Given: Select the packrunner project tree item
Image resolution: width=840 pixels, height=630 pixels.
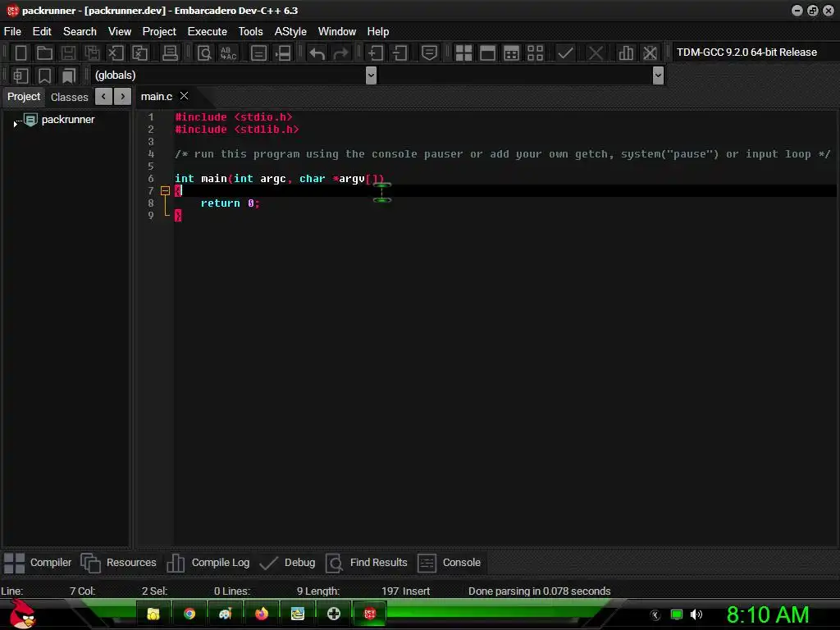Looking at the screenshot, I should tap(67, 120).
